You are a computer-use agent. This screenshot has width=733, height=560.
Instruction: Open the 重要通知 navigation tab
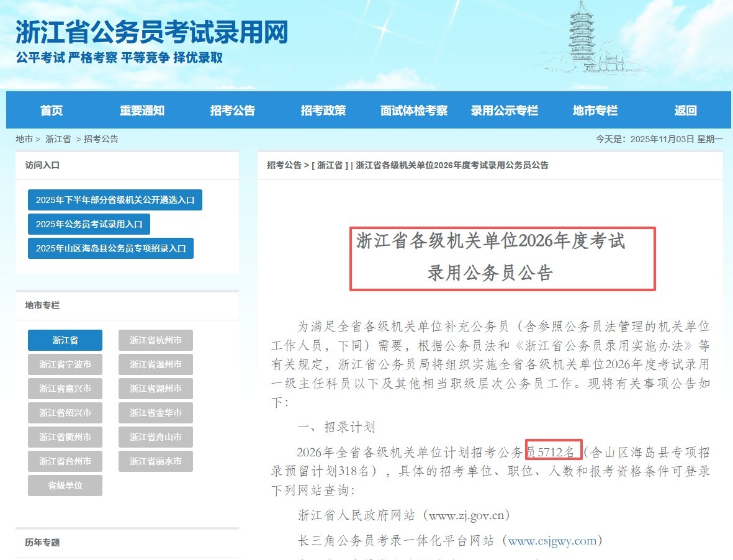click(x=142, y=111)
